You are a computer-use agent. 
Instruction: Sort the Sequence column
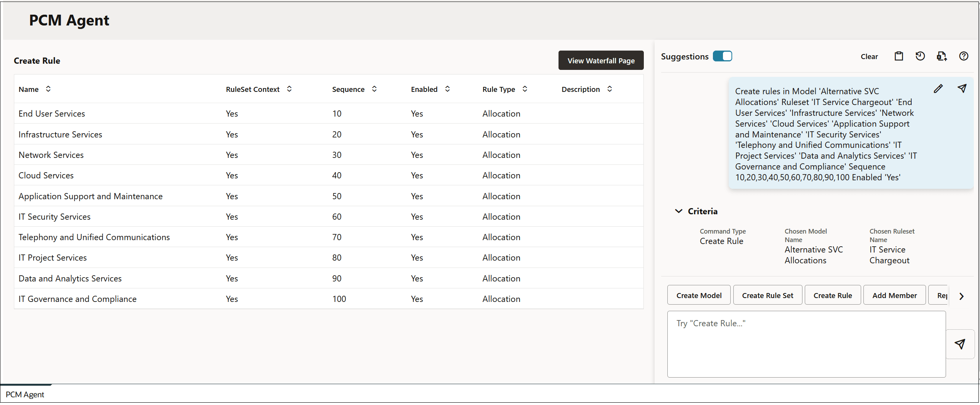pos(374,88)
